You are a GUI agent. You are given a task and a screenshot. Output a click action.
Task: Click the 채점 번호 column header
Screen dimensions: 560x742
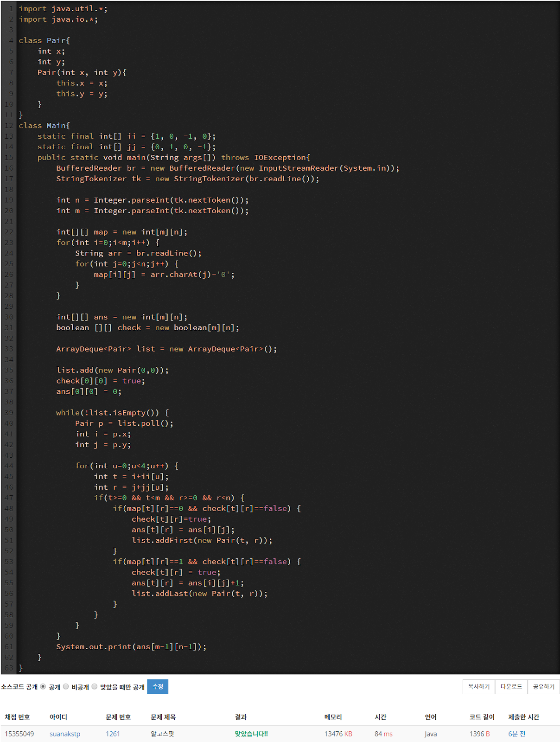click(17, 717)
